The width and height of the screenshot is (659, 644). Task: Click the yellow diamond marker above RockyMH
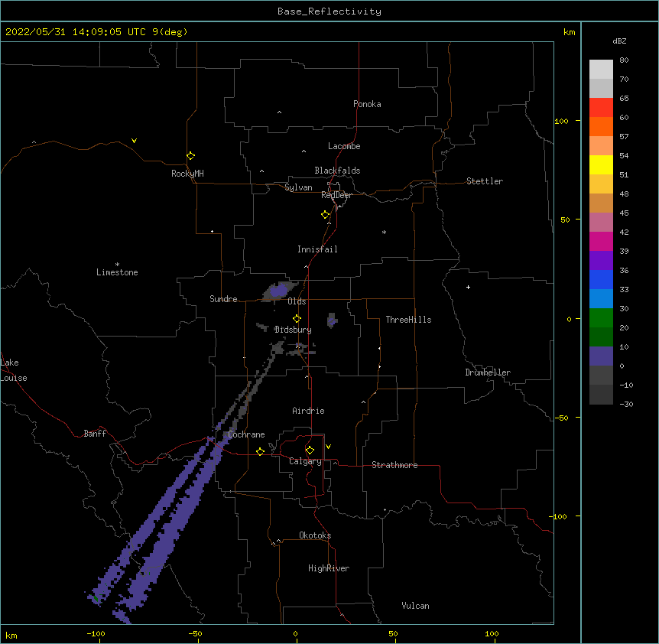[x=191, y=156]
